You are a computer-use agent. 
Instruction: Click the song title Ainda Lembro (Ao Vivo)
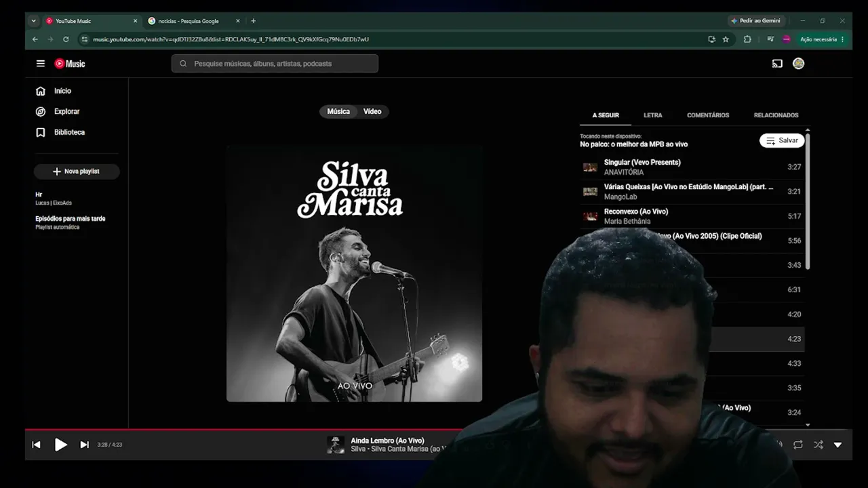click(x=387, y=441)
